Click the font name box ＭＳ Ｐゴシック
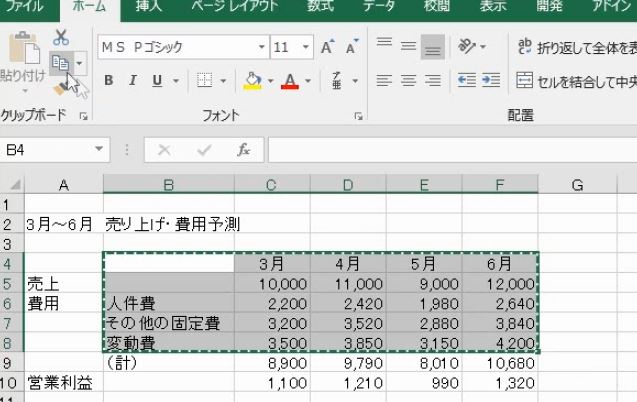The width and height of the screenshot is (637, 402). point(178,47)
